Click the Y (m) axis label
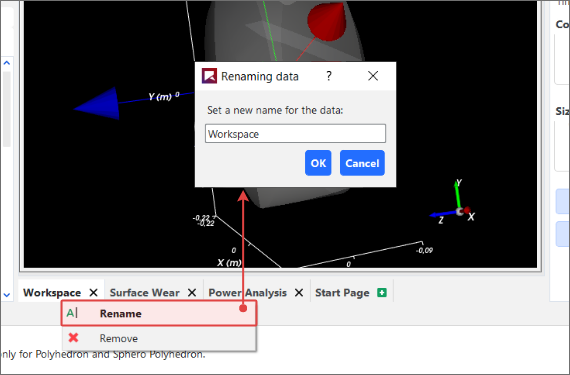The height and width of the screenshot is (375, 570). pos(160,97)
